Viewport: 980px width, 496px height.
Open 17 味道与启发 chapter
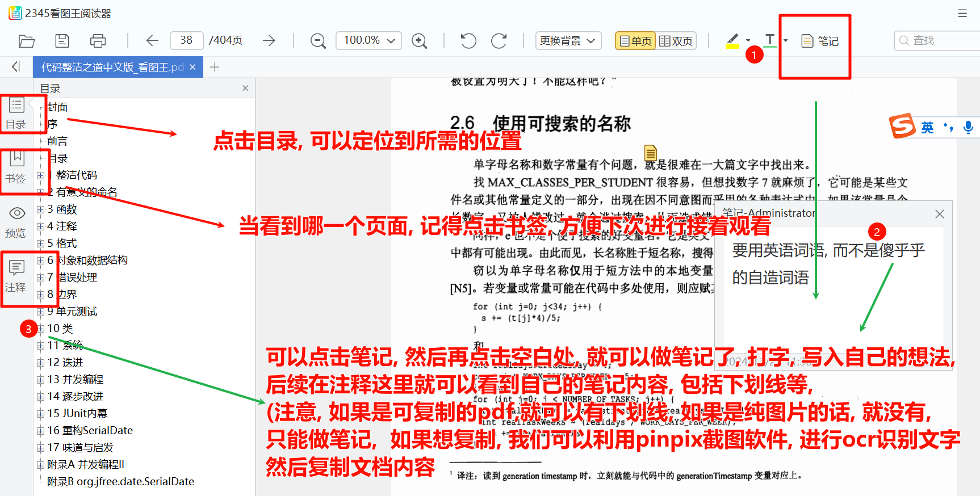(81, 448)
